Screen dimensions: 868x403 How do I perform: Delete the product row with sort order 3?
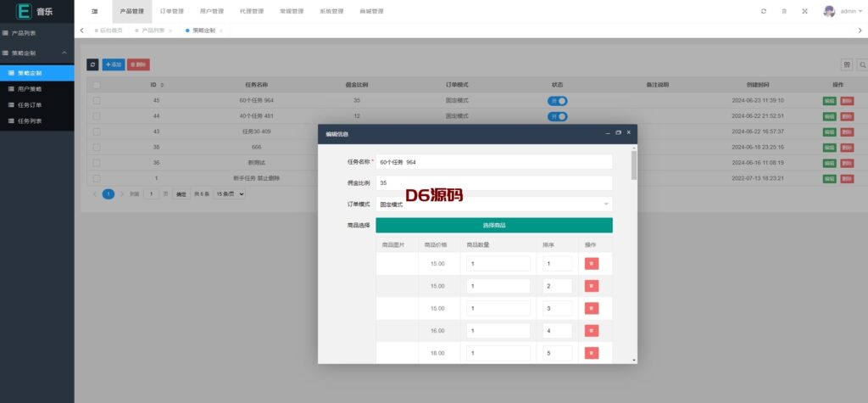[x=591, y=308]
